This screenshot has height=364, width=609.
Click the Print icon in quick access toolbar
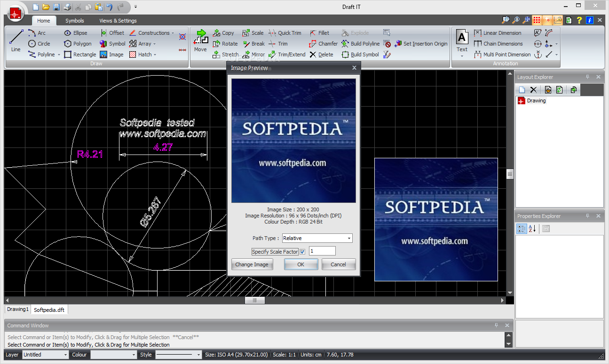(x=67, y=7)
